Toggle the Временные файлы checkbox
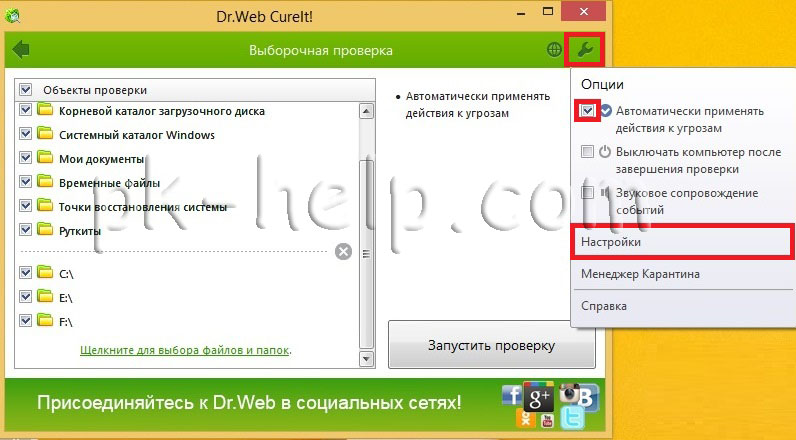796x440 pixels. (26, 182)
